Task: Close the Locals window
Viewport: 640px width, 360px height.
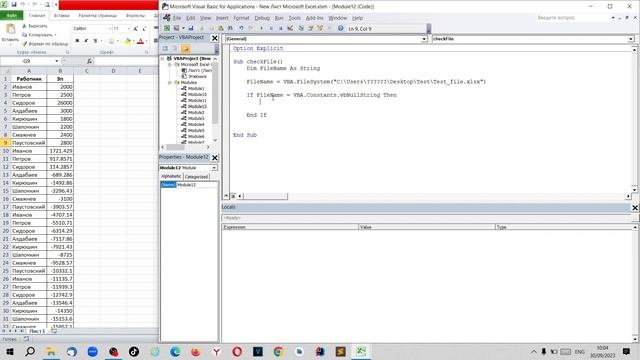Action: click(635, 208)
